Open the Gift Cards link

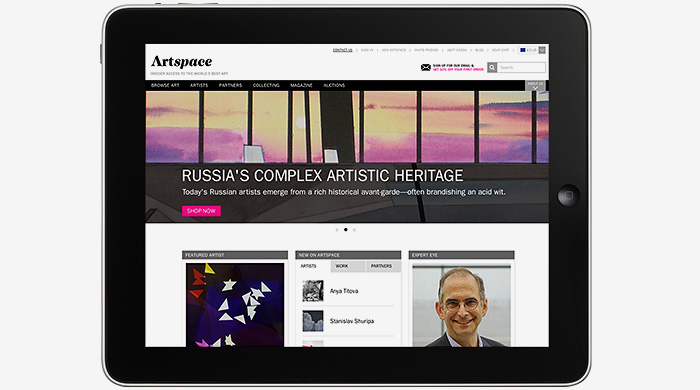pos(457,50)
